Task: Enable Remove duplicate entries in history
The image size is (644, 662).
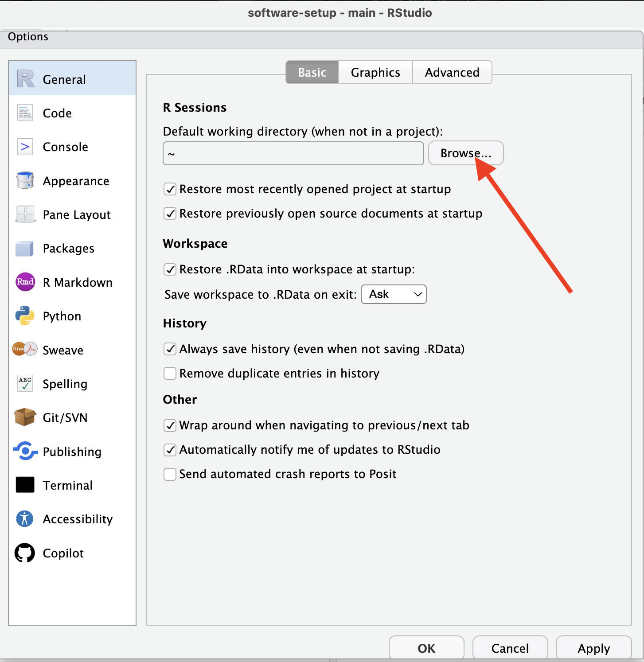Action: coord(170,373)
